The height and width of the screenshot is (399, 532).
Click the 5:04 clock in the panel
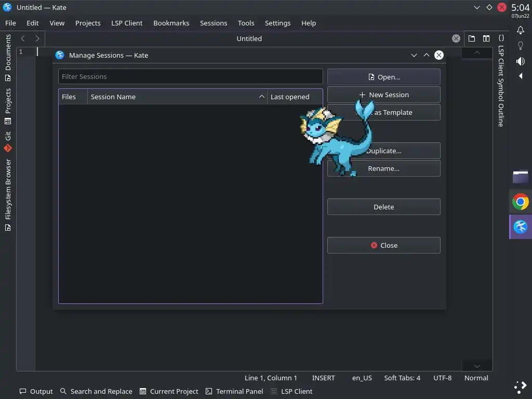(520, 7)
